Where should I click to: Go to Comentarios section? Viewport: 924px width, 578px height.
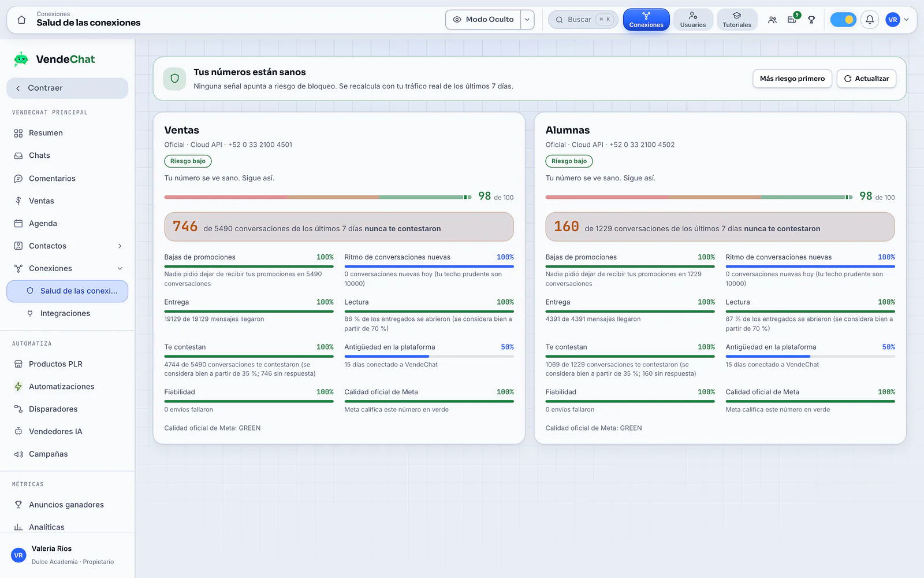click(68, 179)
